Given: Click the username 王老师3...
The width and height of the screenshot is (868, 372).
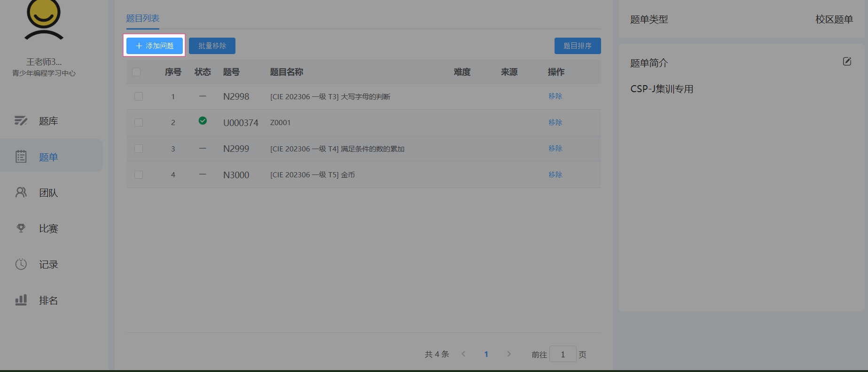Looking at the screenshot, I should point(44,62).
